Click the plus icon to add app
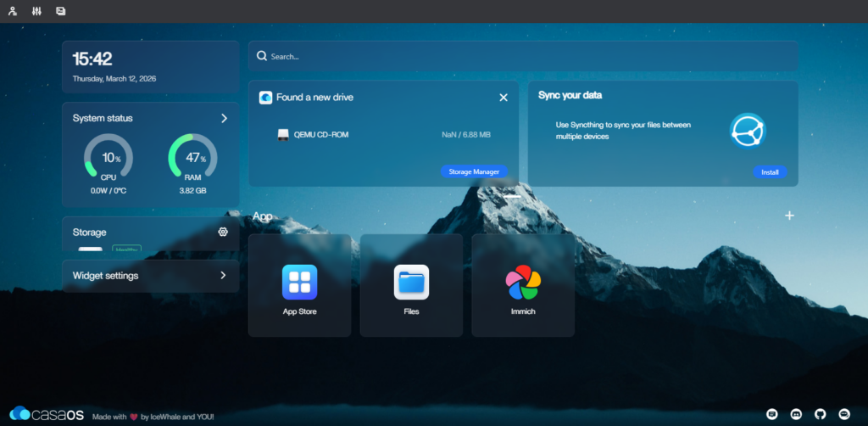The height and width of the screenshot is (426, 868). coord(789,216)
